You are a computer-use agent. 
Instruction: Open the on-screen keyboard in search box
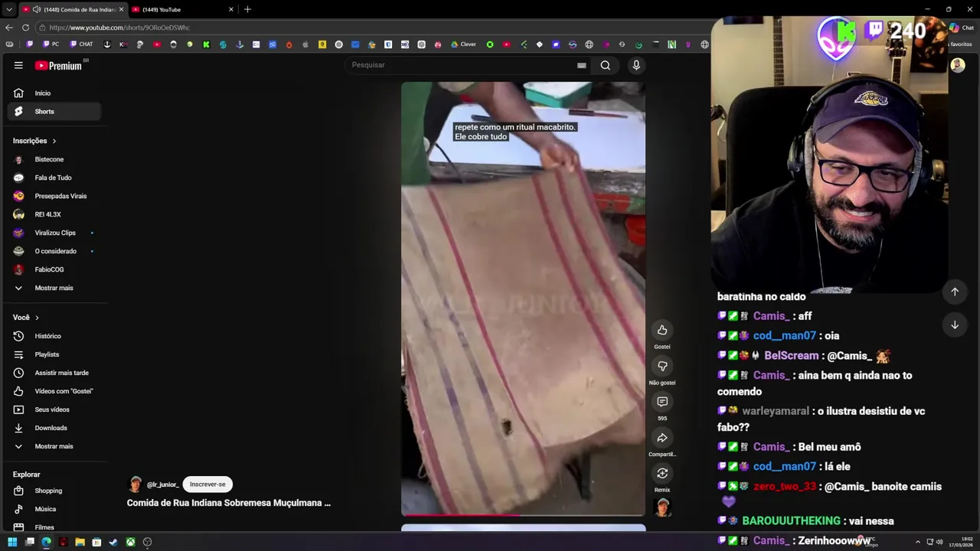point(582,65)
